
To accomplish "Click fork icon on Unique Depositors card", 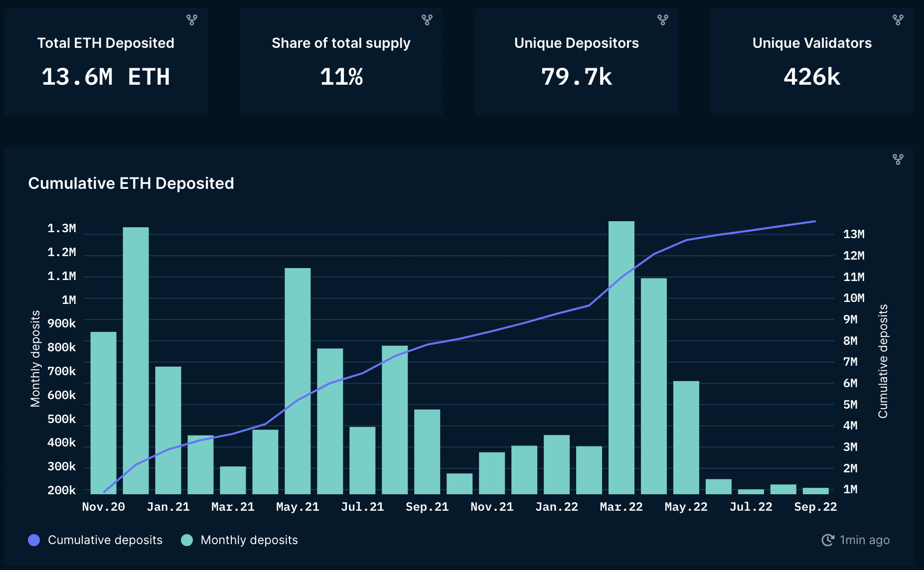I will [x=662, y=20].
